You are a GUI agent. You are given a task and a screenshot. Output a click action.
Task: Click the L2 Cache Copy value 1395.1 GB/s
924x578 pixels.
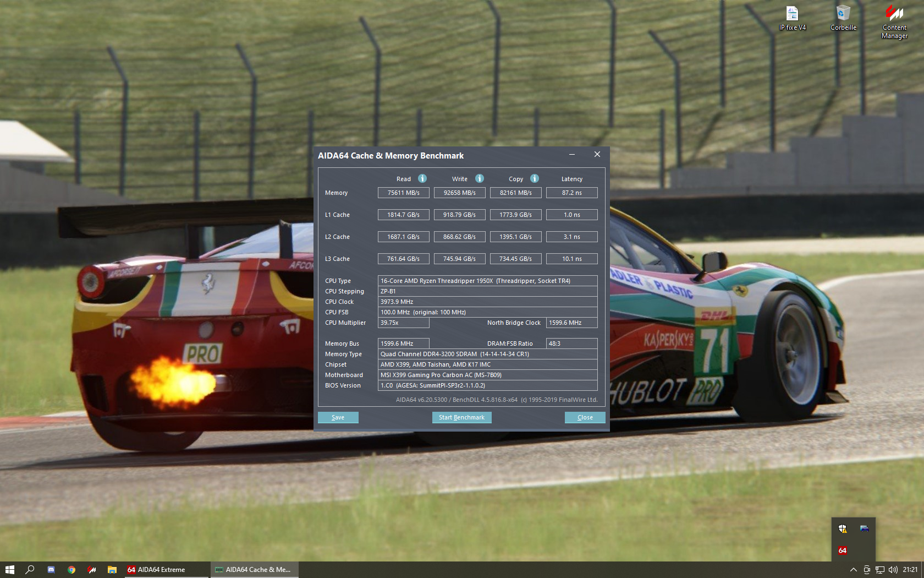pyautogui.click(x=516, y=237)
